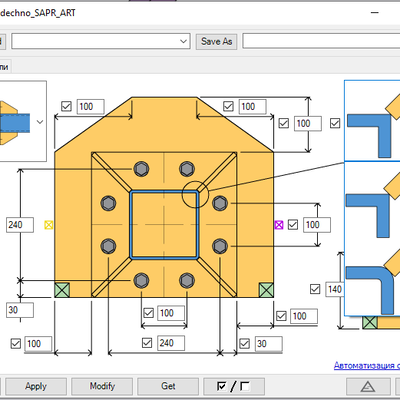Edit the bottom-center bolt spacing 100 field

(171, 313)
